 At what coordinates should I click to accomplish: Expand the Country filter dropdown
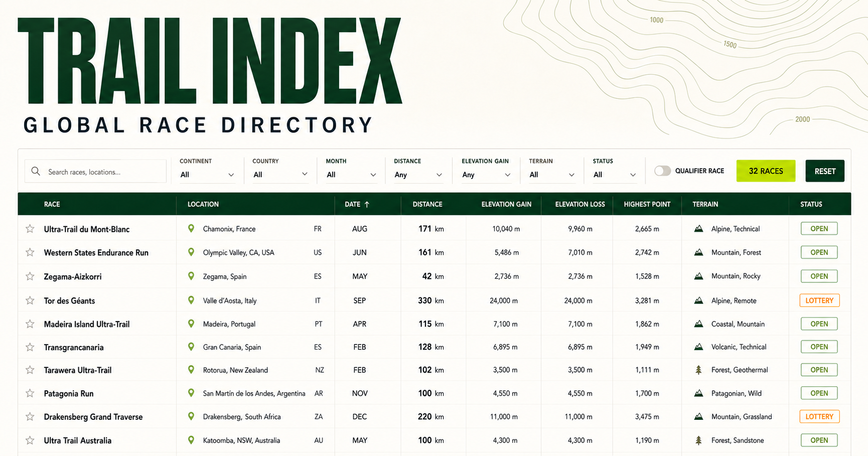click(280, 175)
